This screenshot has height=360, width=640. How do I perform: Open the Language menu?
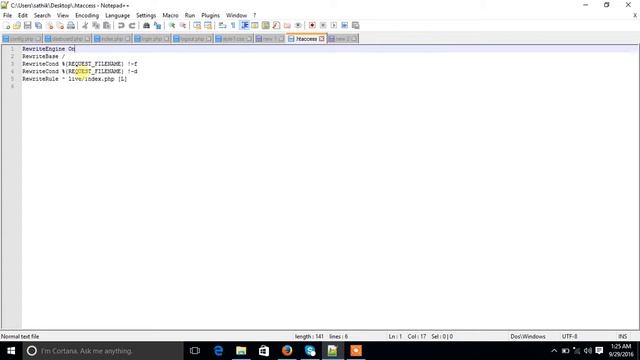(118, 16)
